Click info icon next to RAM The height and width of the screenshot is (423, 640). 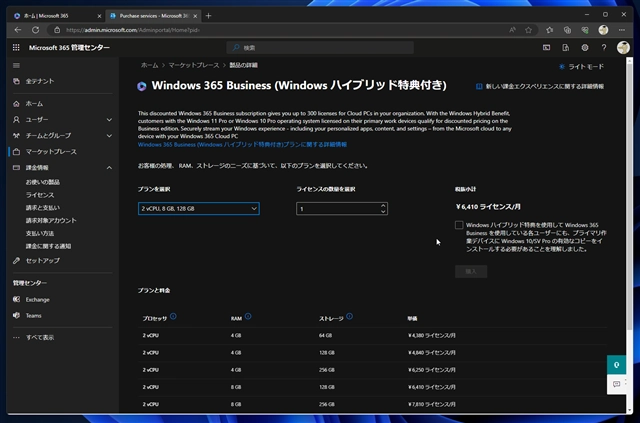[x=248, y=316]
